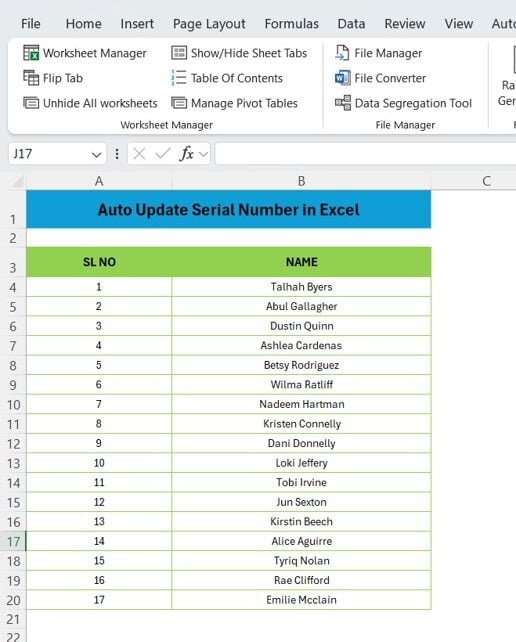Click the confirm entry checkmark button
516x642 pixels.
163,154
